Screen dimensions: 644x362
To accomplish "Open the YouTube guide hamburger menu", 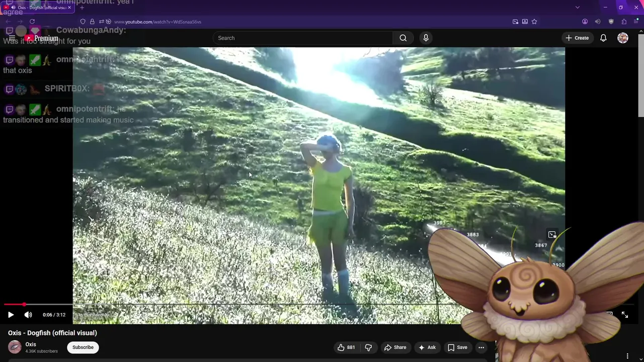I will [x=12, y=38].
